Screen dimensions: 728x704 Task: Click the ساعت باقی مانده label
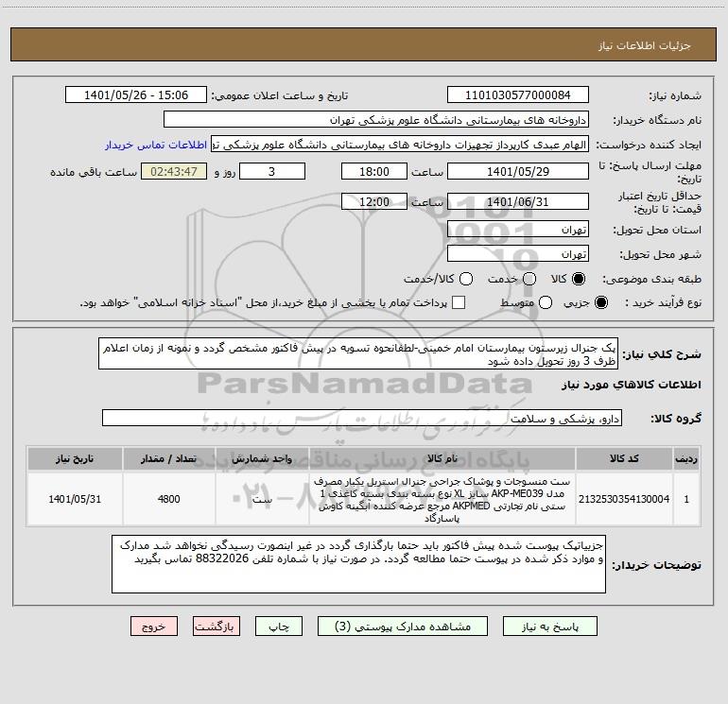[x=94, y=172]
